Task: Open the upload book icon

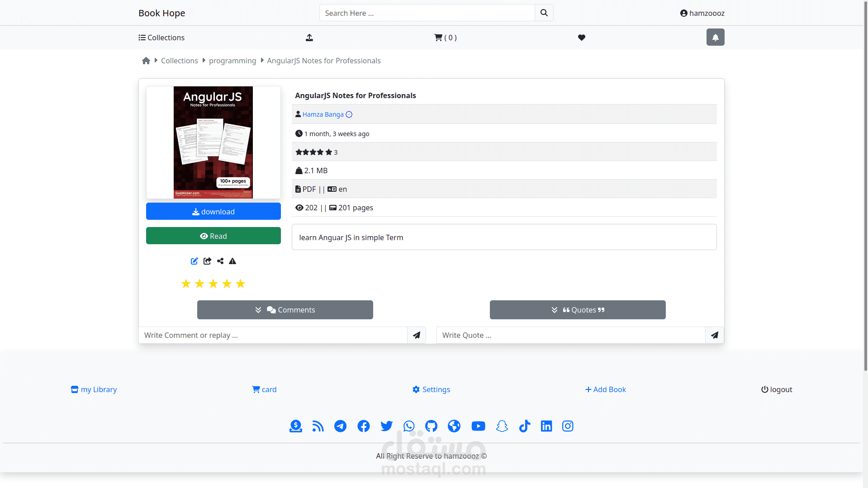Action: click(x=309, y=38)
